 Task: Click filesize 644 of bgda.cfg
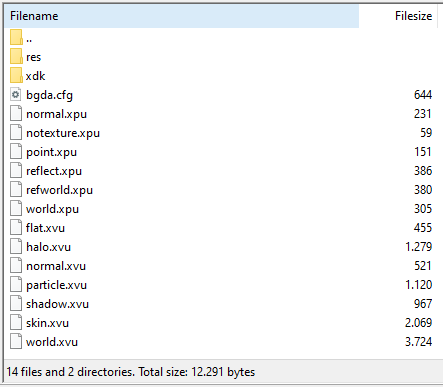[423, 95]
